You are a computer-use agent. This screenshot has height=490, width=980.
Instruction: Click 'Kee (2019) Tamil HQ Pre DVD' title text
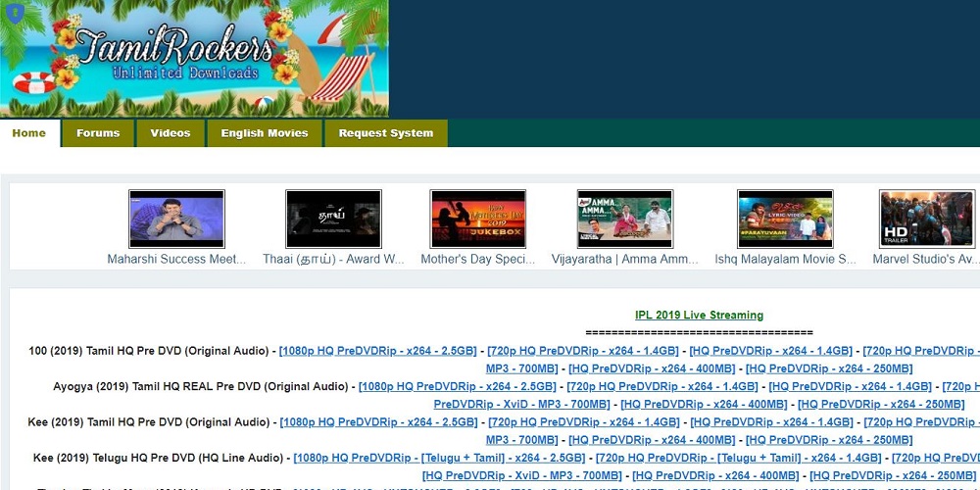[149, 421]
